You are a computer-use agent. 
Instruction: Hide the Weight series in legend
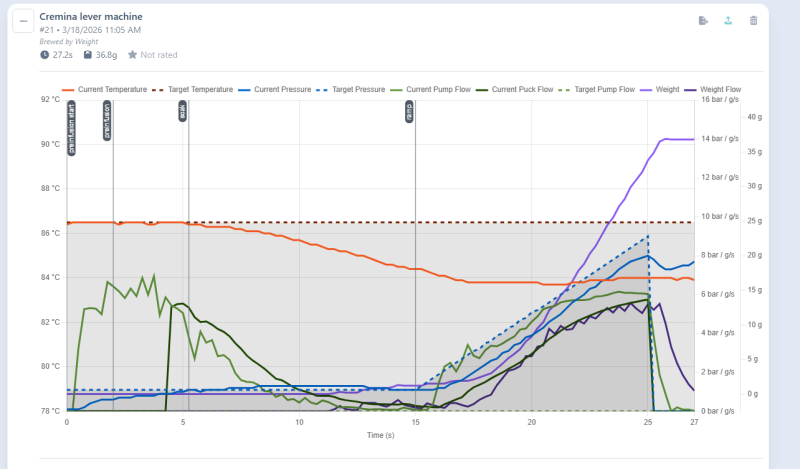point(660,89)
